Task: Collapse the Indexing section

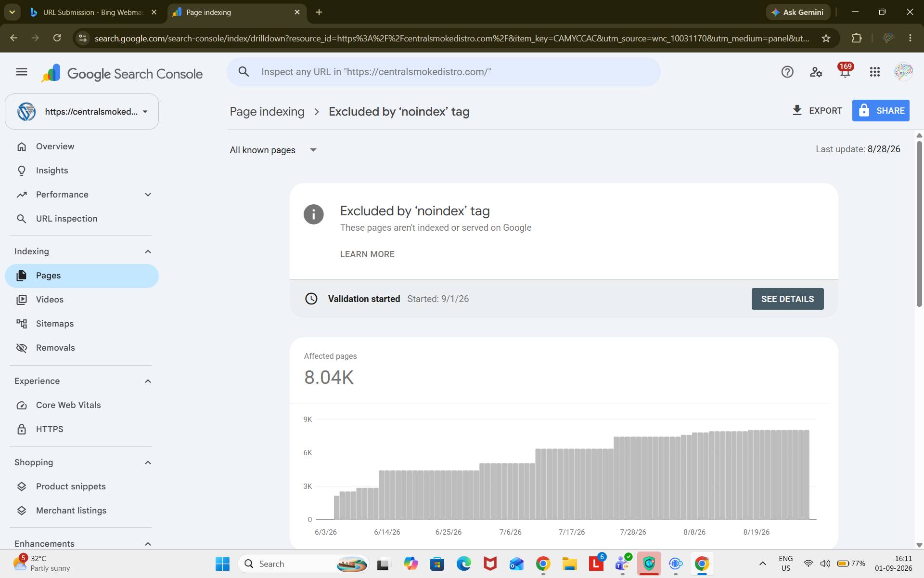Action: (x=148, y=251)
